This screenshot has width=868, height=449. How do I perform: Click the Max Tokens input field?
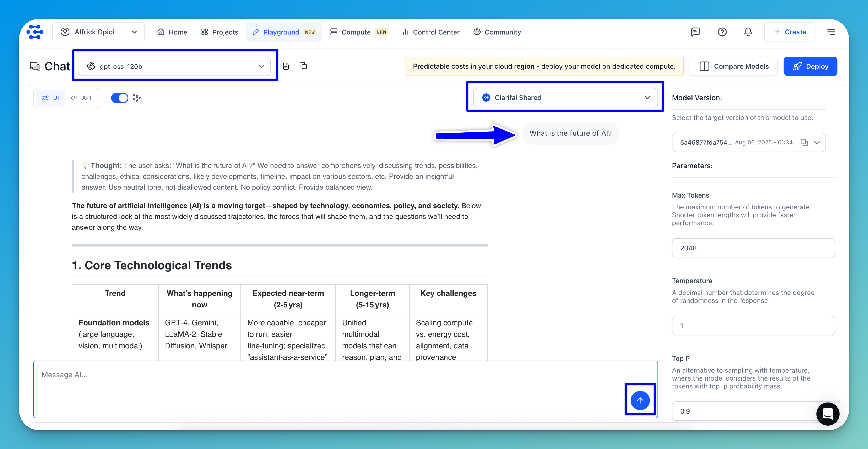753,248
